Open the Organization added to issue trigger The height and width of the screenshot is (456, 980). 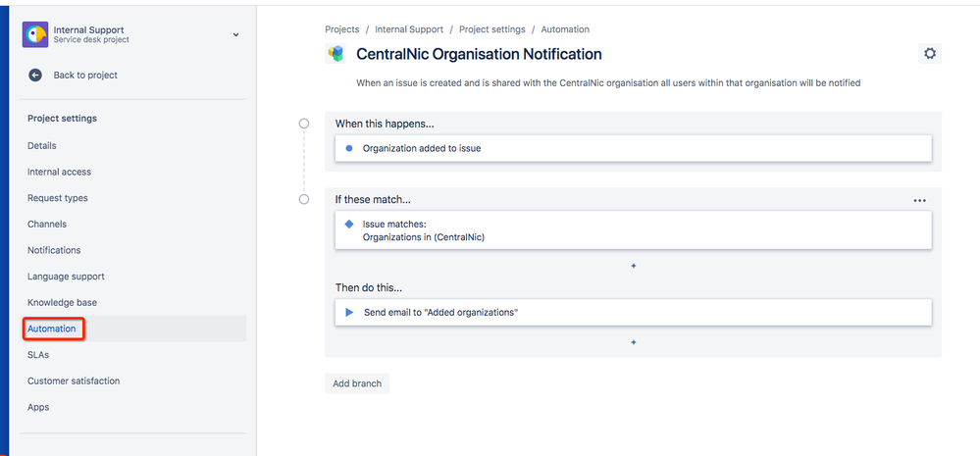[x=633, y=149]
